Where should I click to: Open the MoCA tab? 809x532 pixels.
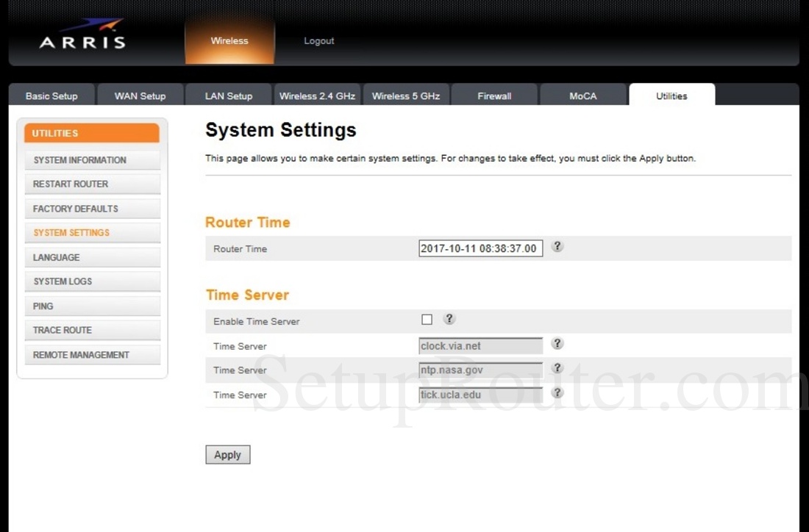[583, 96]
